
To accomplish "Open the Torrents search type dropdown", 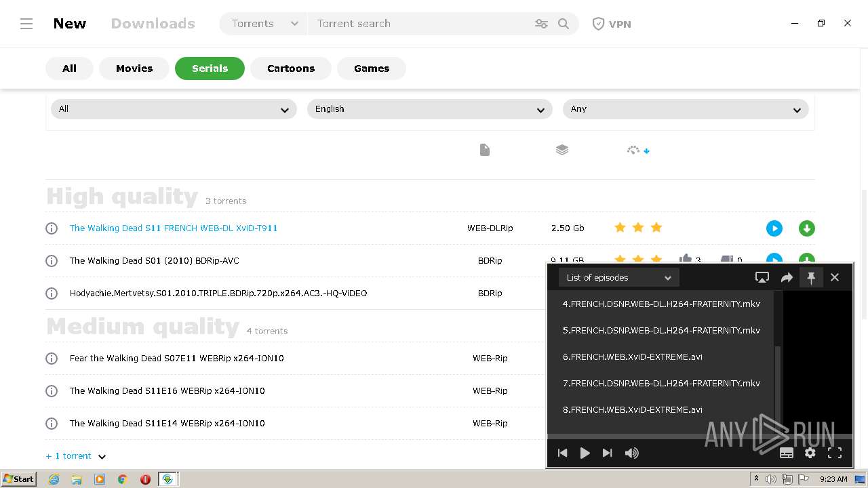I will point(264,24).
